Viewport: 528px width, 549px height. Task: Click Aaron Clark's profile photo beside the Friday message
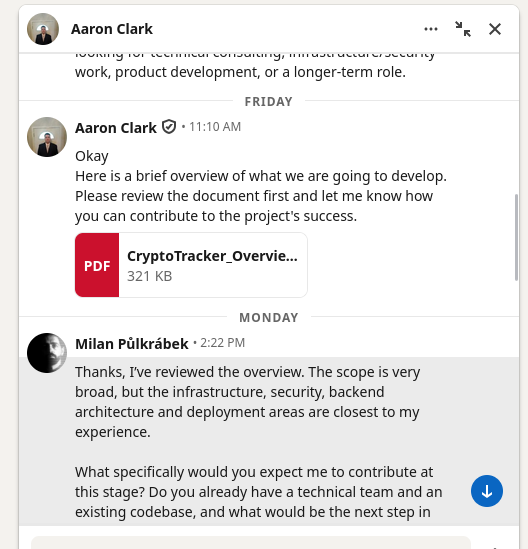47,137
